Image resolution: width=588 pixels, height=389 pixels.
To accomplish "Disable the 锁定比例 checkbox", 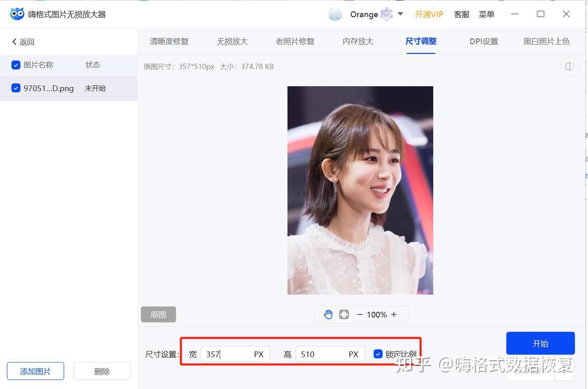I will point(378,353).
